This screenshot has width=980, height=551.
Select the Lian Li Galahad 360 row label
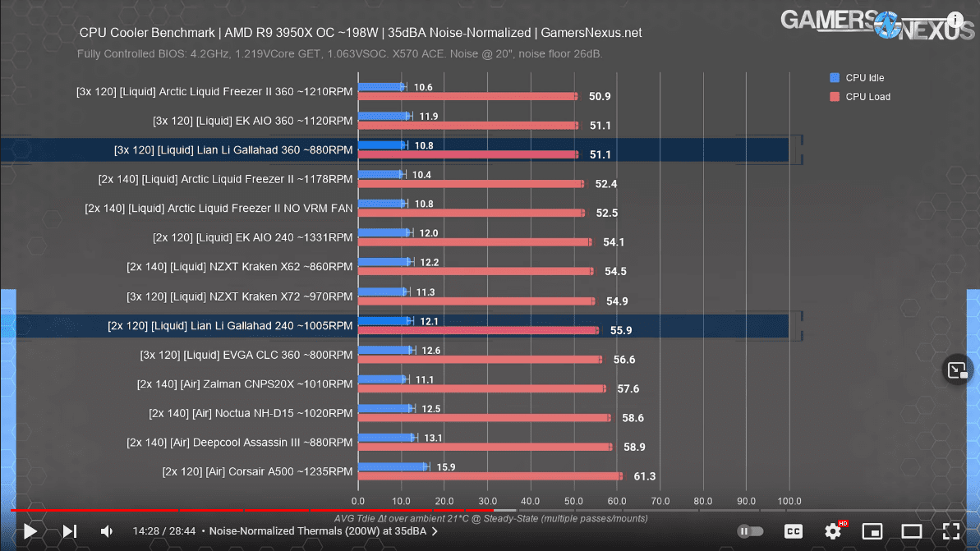(233, 150)
